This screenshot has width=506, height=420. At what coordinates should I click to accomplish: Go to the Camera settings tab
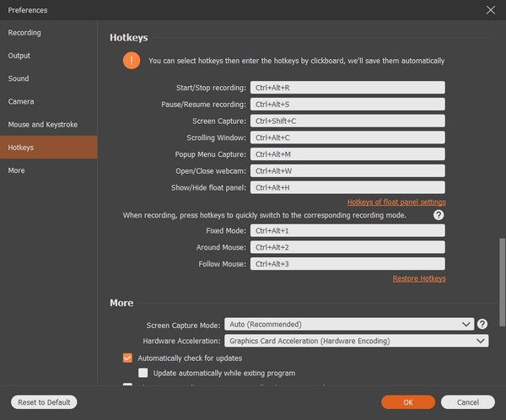(x=21, y=101)
